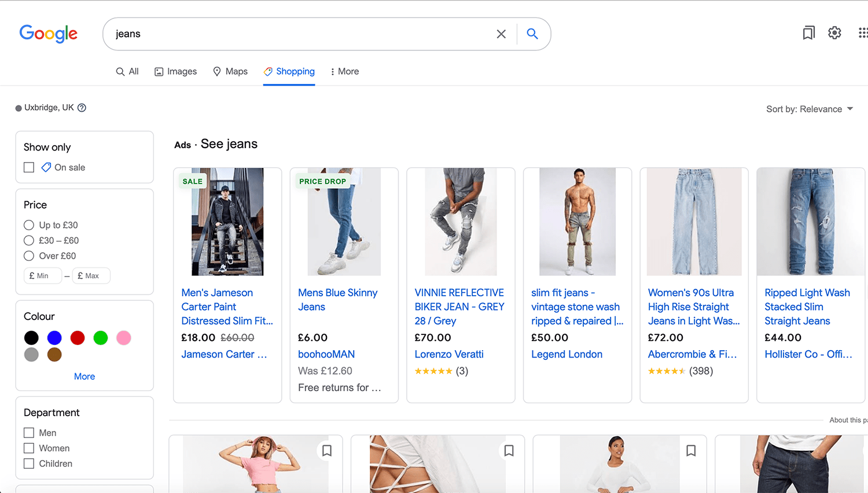Open the Mens Blue Skinny Jeans link
Viewport: 868px width, 493px height.
tap(338, 300)
